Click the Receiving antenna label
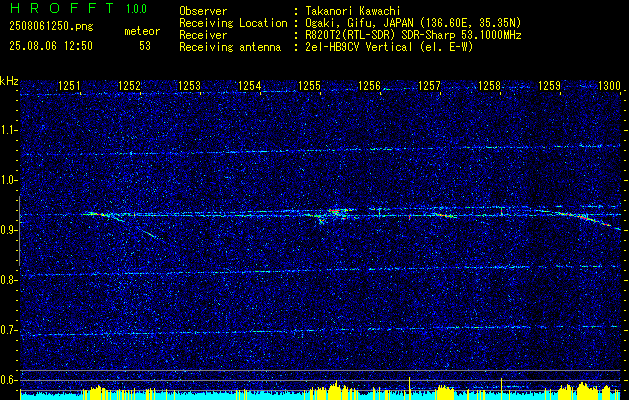The image size is (629, 400). click(x=230, y=47)
